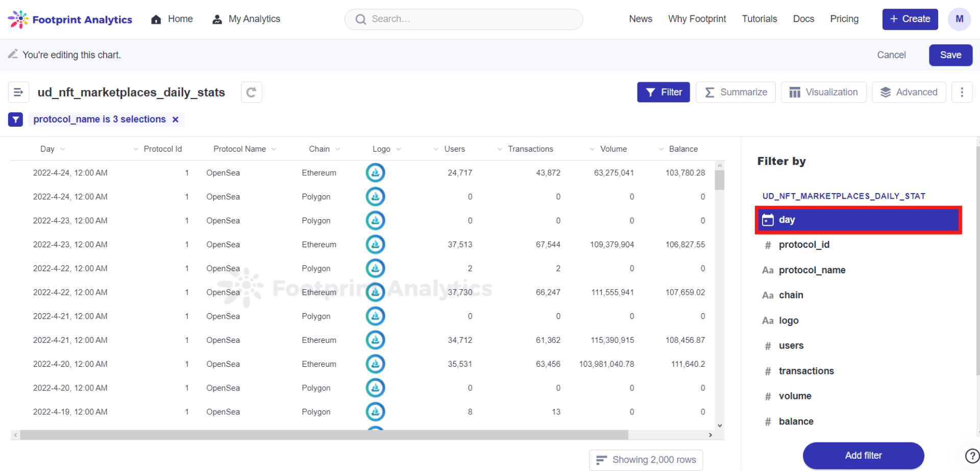Viewport: 980px width, 471px height.
Task: Open Why Footprint page
Action: pos(697,19)
